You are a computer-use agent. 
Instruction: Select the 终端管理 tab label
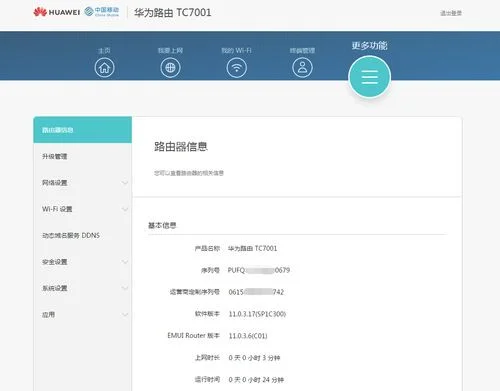(x=302, y=51)
